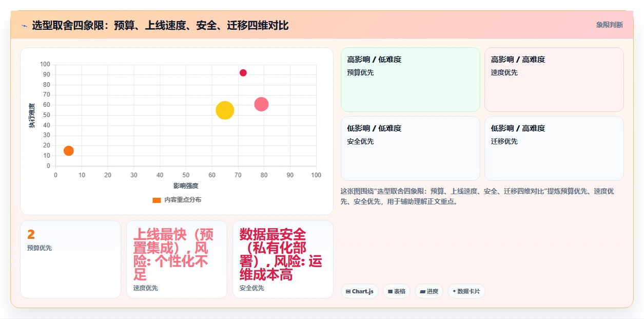
Task: Click the 进度 tag chip
Action: tap(429, 291)
